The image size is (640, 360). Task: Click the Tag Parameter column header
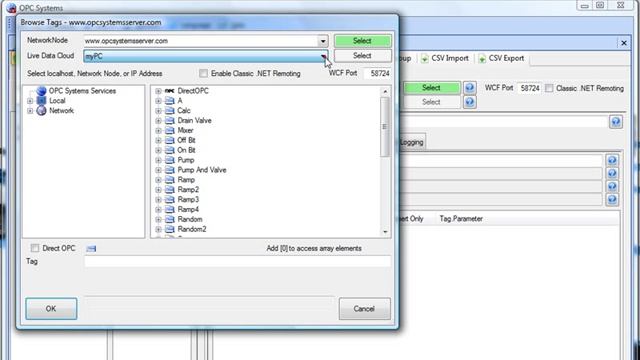461,219
